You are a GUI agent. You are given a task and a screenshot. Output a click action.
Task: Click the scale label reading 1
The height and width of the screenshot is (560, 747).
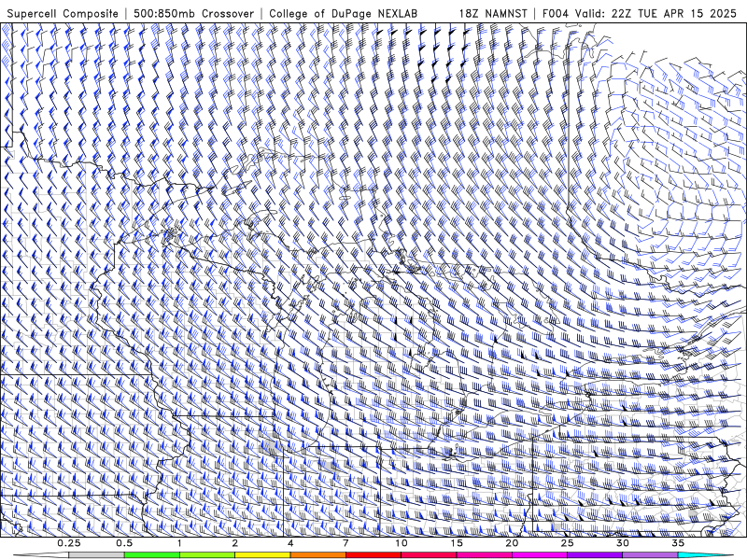point(179,543)
